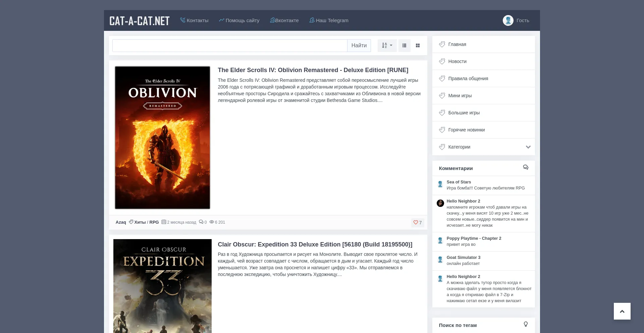
Task: Click the scroll-to-top arrow button
Action: (x=622, y=311)
